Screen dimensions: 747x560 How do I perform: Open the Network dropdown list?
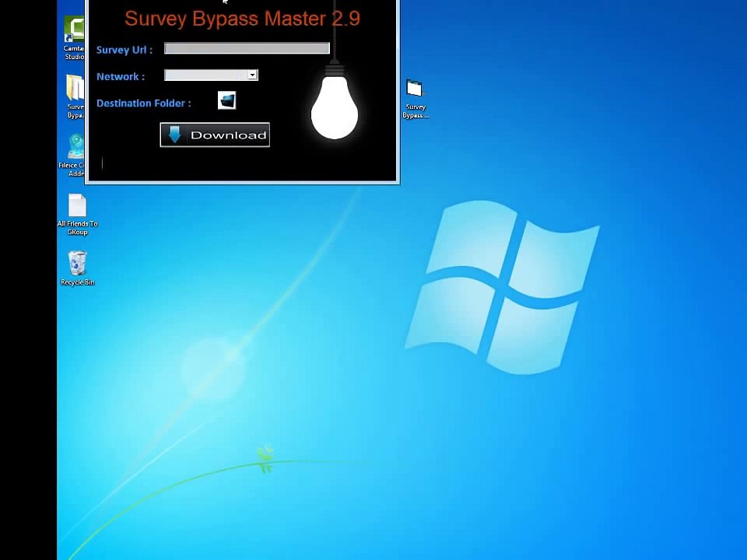(x=252, y=75)
